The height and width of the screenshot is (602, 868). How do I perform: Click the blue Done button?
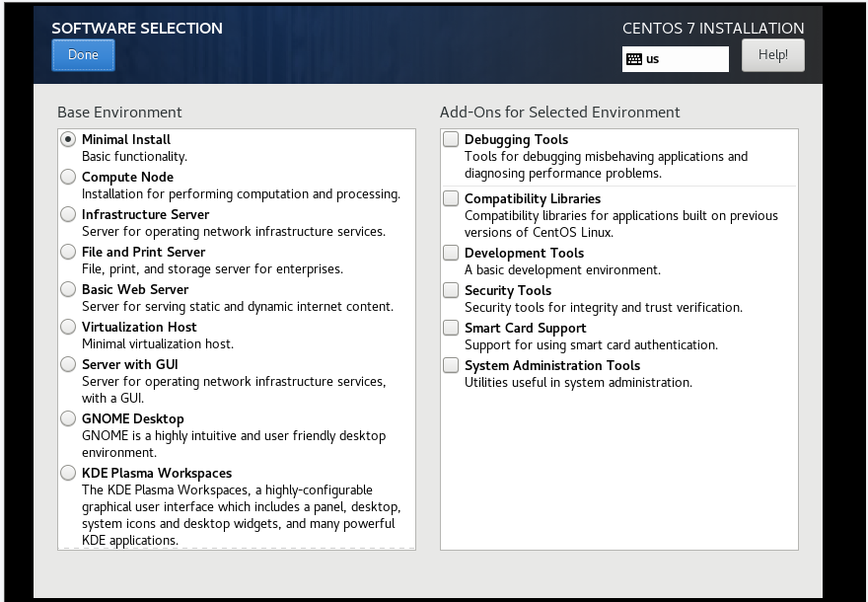[83, 55]
